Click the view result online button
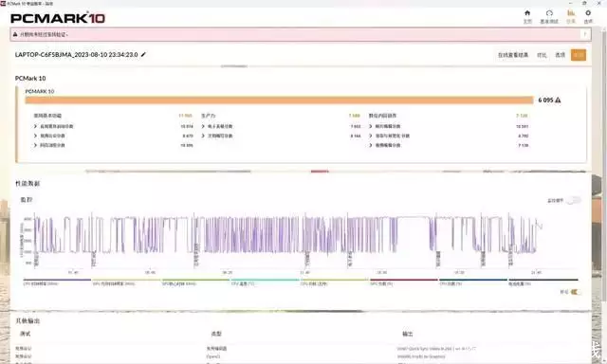 513,55
